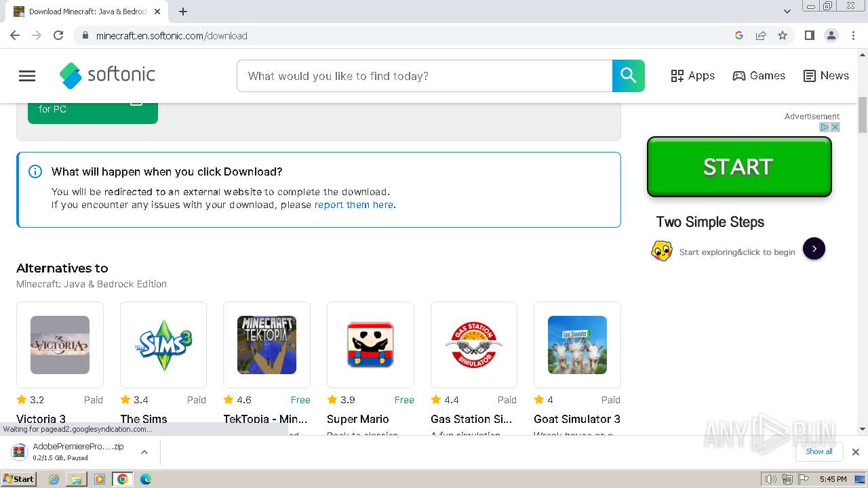Click the system clock showing 5:45 PM
This screenshot has height=488, width=868.
pos(833,479)
